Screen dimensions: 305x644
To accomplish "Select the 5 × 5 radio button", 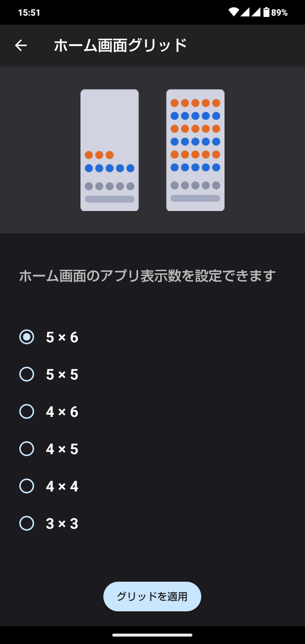I will (27, 375).
